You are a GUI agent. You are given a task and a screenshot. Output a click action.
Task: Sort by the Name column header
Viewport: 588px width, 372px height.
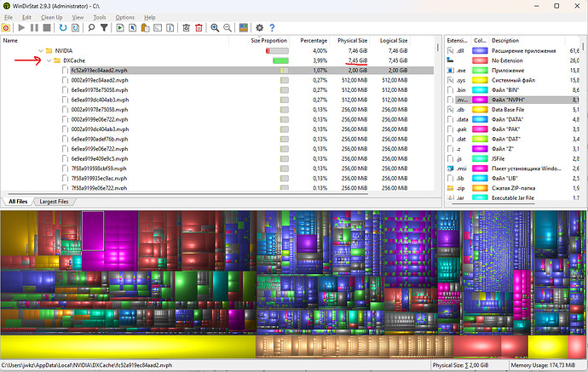pyautogui.click(x=115, y=41)
